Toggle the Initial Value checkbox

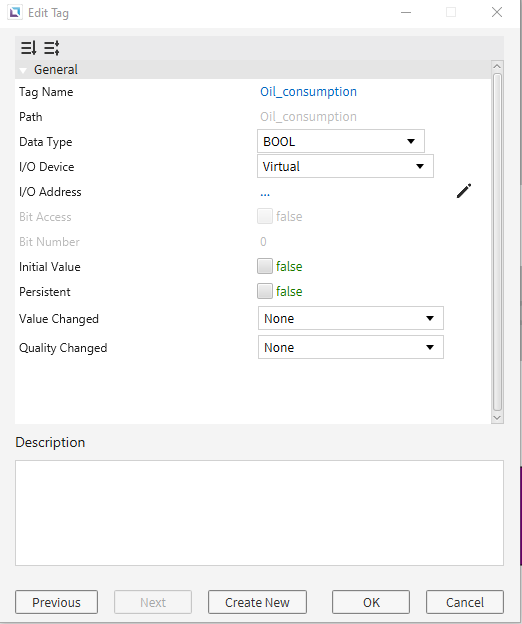265,266
